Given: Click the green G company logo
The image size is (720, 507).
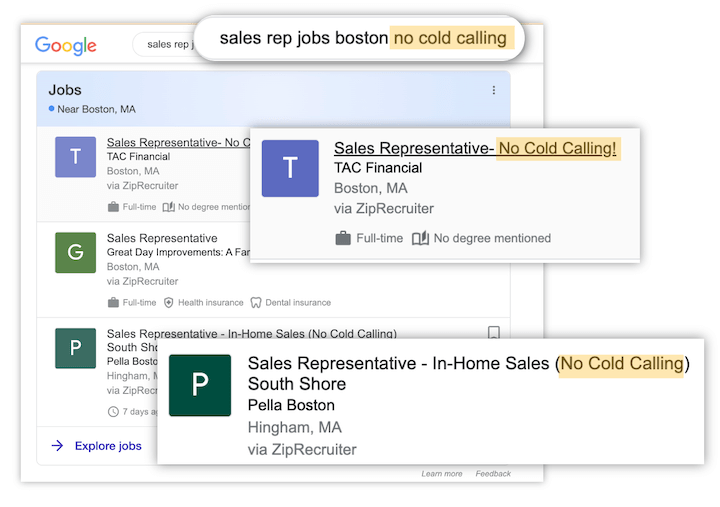Looking at the screenshot, I should (x=75, y=253).
